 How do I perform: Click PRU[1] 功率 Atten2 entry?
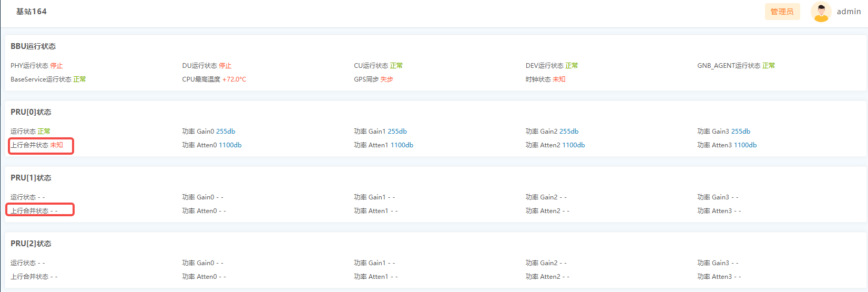(547, 211)
